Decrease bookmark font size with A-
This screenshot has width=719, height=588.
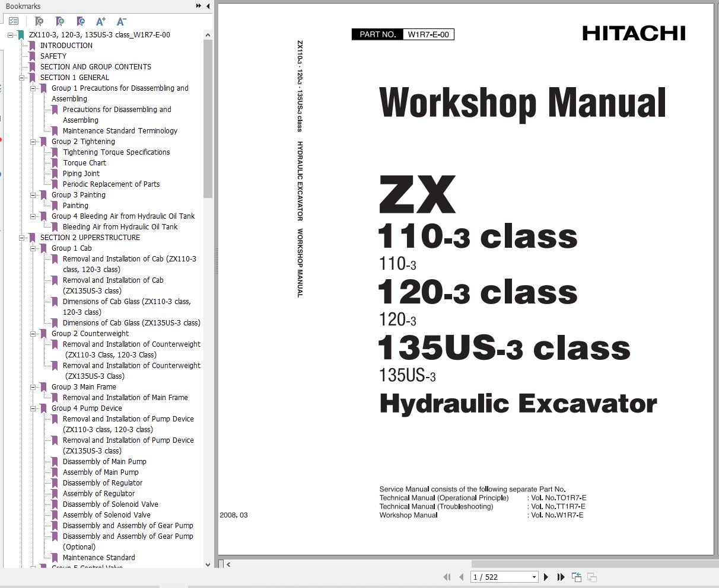click(121, 21)
